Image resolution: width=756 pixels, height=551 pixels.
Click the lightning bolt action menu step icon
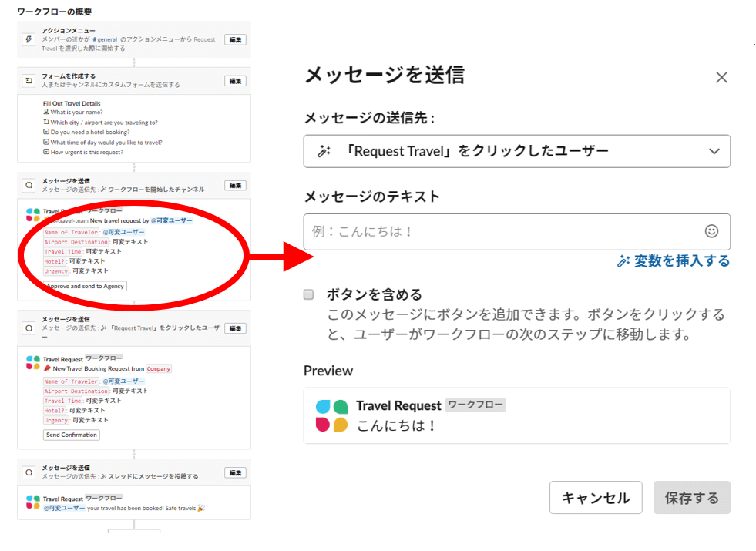click(29, 39)
